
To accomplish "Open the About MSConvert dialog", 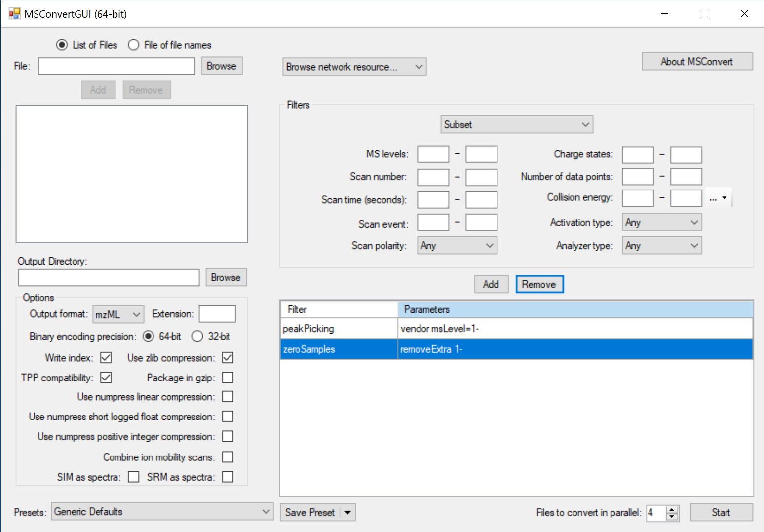I will click(697, 62).
